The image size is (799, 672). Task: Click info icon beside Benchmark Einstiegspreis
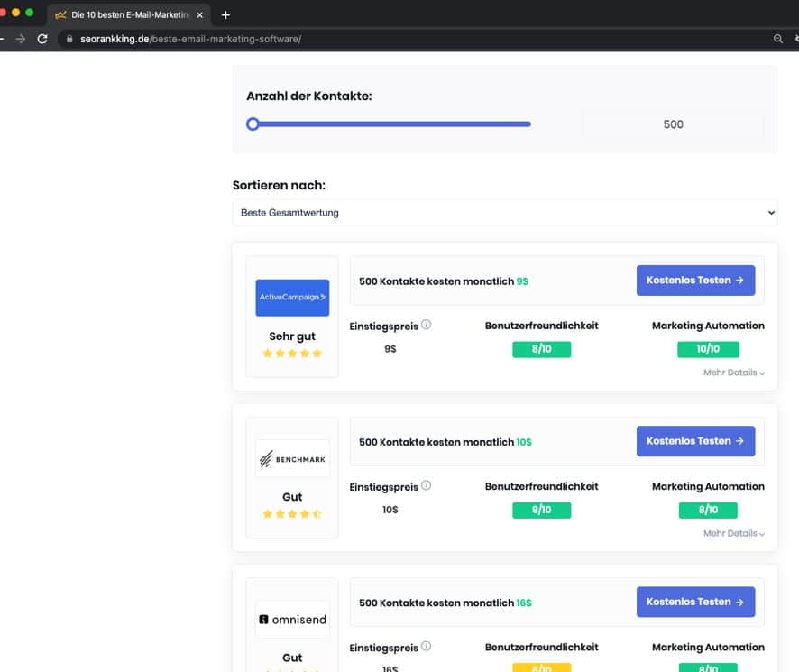(x=427, y=485)
